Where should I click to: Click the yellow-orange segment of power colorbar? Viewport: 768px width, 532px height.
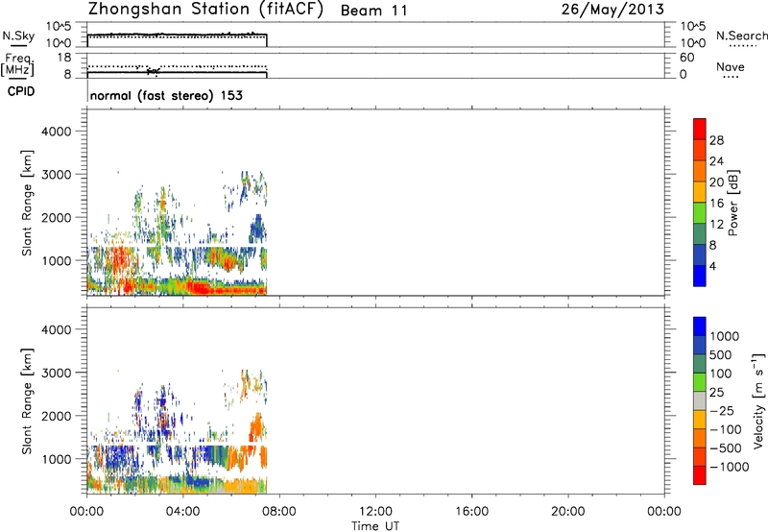(x=700, y=191)
